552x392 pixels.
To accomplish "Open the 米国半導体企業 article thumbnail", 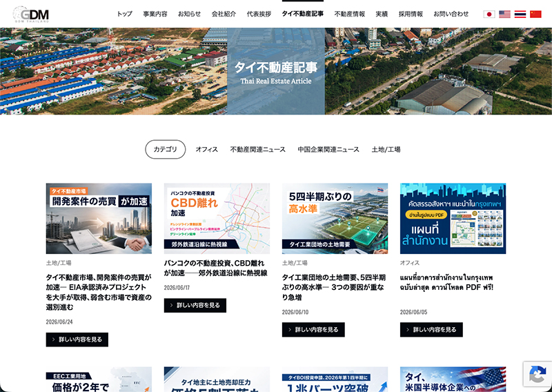I will (x=453, y=380).
